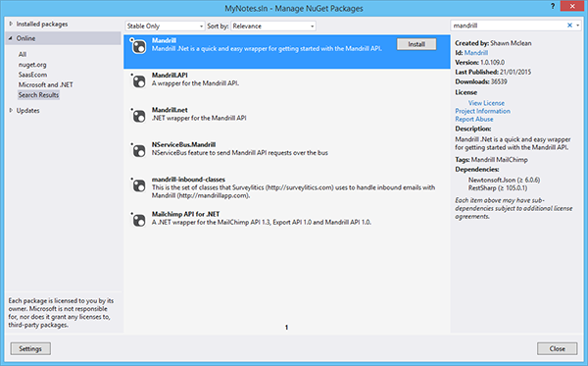Click the NServiceBus.Mandrill package icon
Image resolution: width=588 pixels, height=366 pixels.
click(x=138, y=150)
